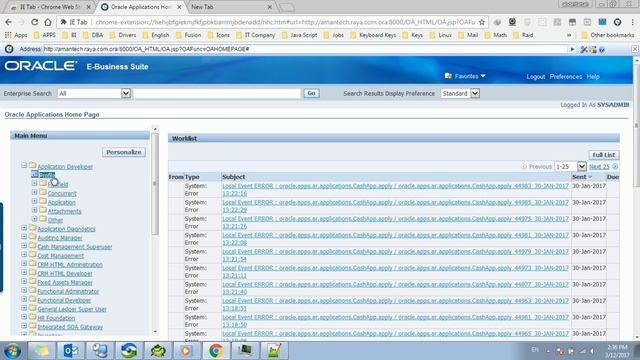This screenshot has height=360, width=640.
Task: Expand the Cost Management node
Action: click(24, 255)
